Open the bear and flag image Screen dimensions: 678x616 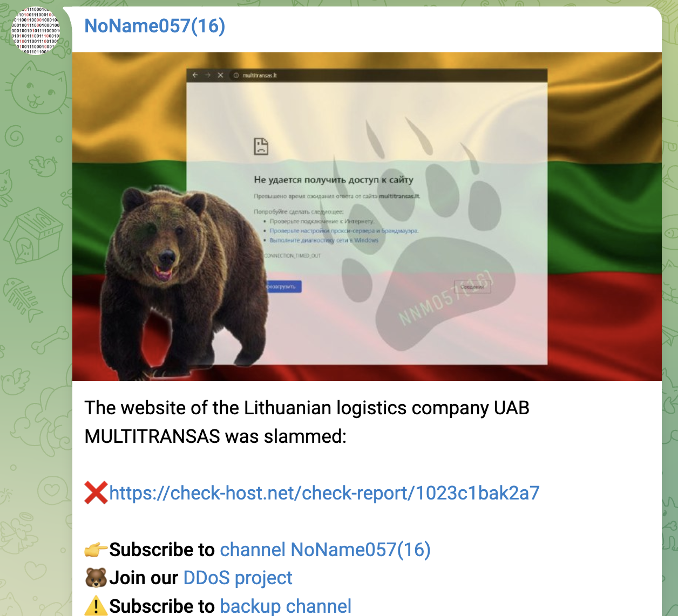click(367, 216)
